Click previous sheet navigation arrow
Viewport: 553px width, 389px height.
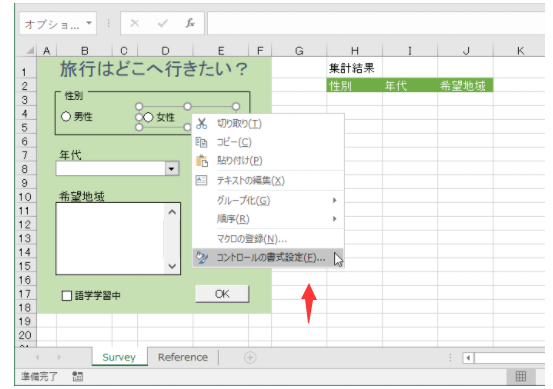tap(37, 357)
